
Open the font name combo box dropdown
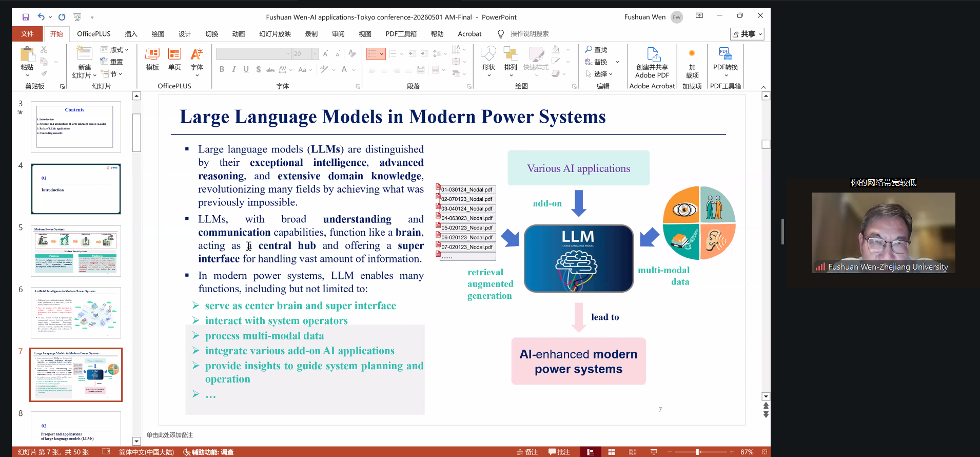(x=288, y=54)
